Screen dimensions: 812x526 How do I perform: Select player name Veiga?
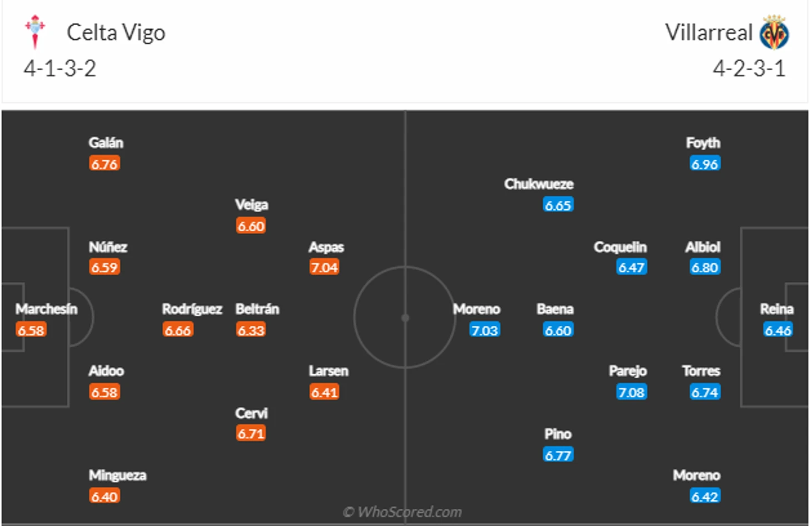click(x=251, y=205)
